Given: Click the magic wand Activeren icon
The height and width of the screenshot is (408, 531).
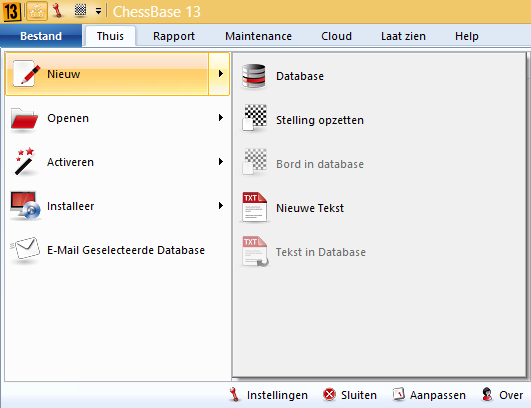Looking at the screenshot, I should pyautogui.click(x=25, y=162).
